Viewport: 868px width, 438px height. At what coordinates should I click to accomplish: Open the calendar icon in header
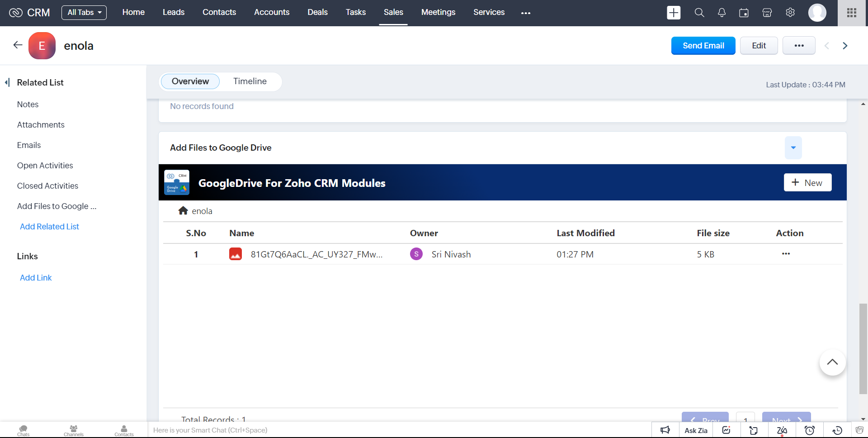tap(744, 13)
